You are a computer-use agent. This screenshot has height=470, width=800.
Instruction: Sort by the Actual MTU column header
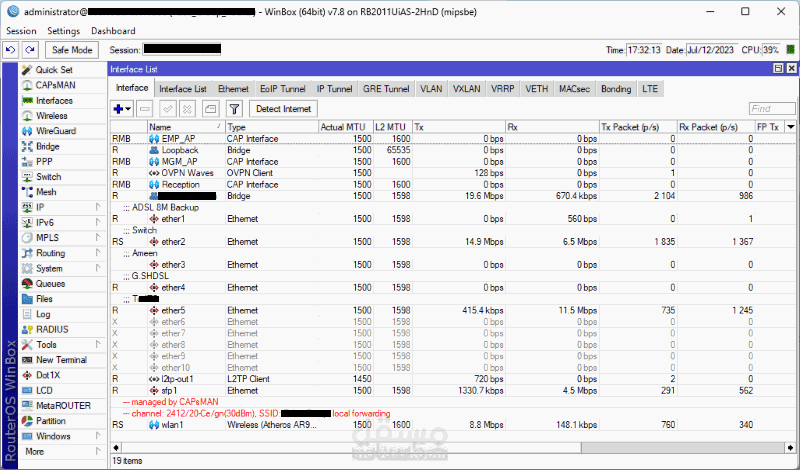[x=345, y=127]
